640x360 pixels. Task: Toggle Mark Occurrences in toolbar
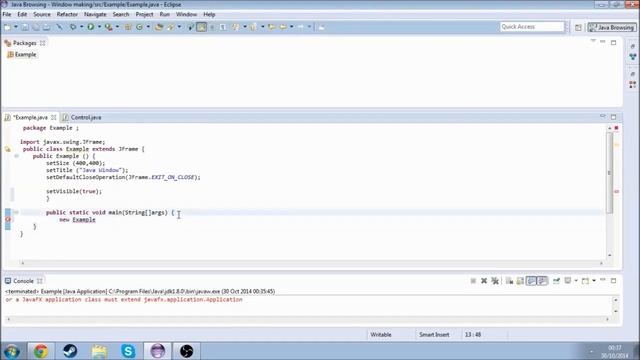coord(202,27)
